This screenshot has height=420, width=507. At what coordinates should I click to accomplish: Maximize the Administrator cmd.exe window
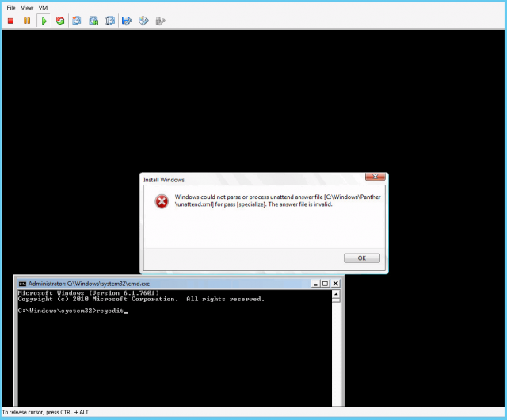pos(325,283)
